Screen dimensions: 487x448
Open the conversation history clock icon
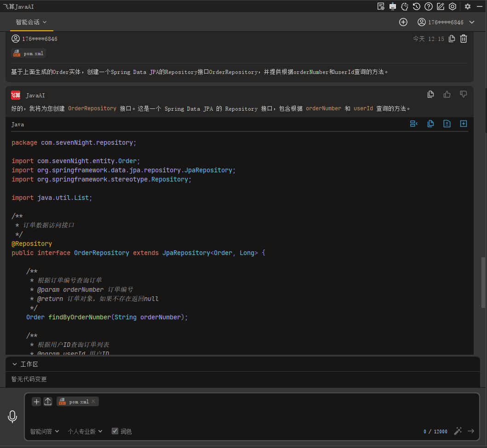point(417,6)
